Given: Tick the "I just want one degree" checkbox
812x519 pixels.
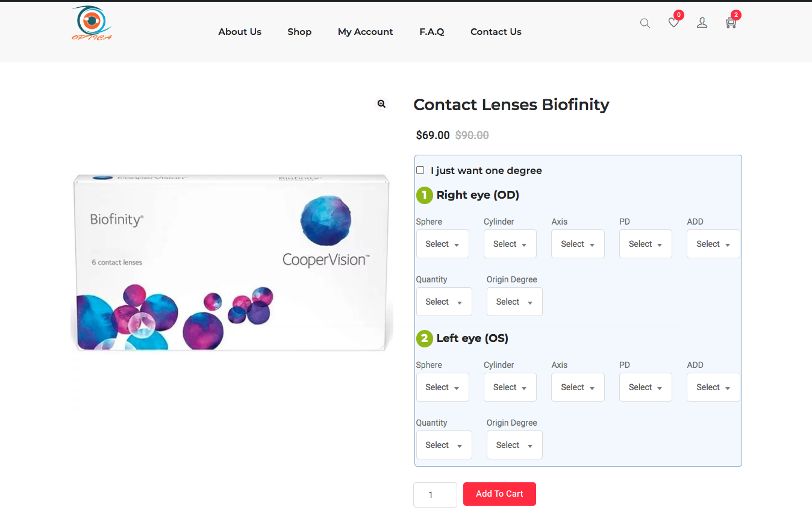Looking at the screenshot, I should coord(420,170).
